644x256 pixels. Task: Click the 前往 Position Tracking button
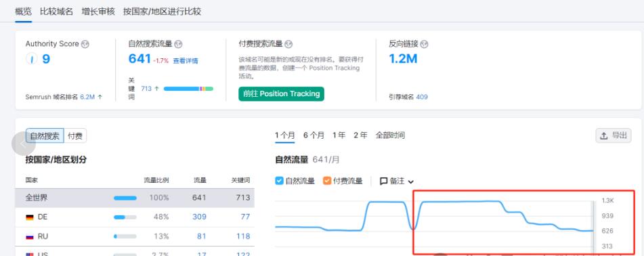(281, 93)
